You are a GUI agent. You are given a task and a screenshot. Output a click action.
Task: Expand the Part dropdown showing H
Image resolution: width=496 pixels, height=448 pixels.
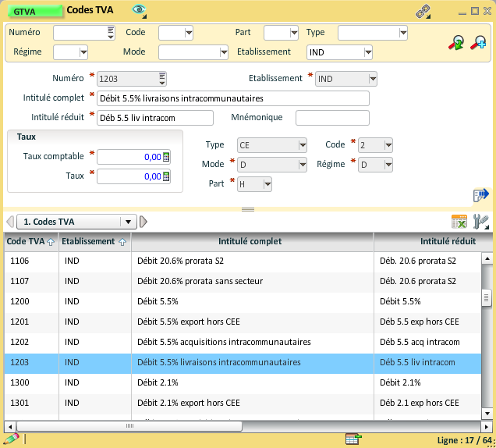pos(267,184)
